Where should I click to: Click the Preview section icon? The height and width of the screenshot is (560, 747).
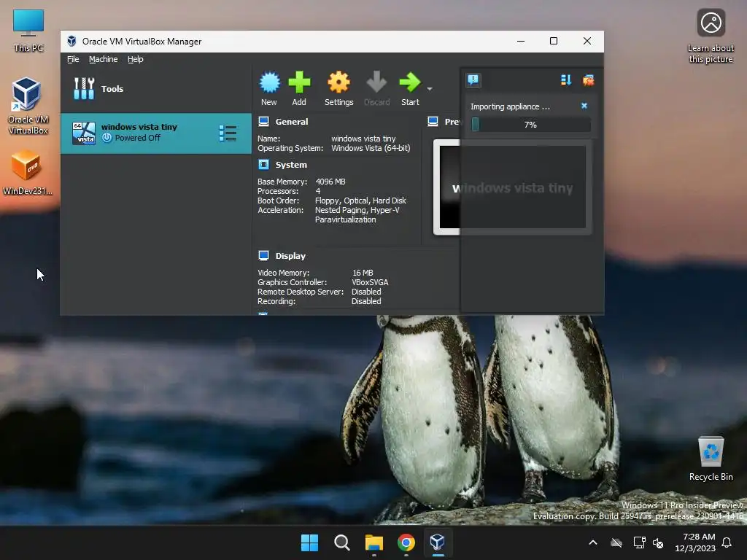point(433,122)
